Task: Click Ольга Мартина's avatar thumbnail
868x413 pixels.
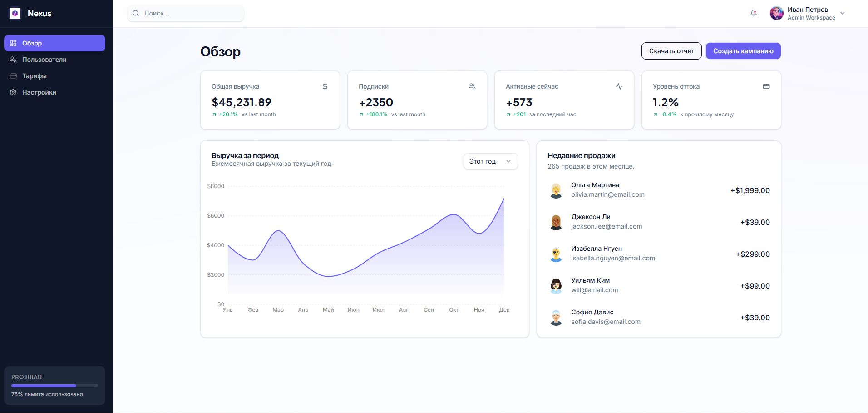Action: [556, 189]
